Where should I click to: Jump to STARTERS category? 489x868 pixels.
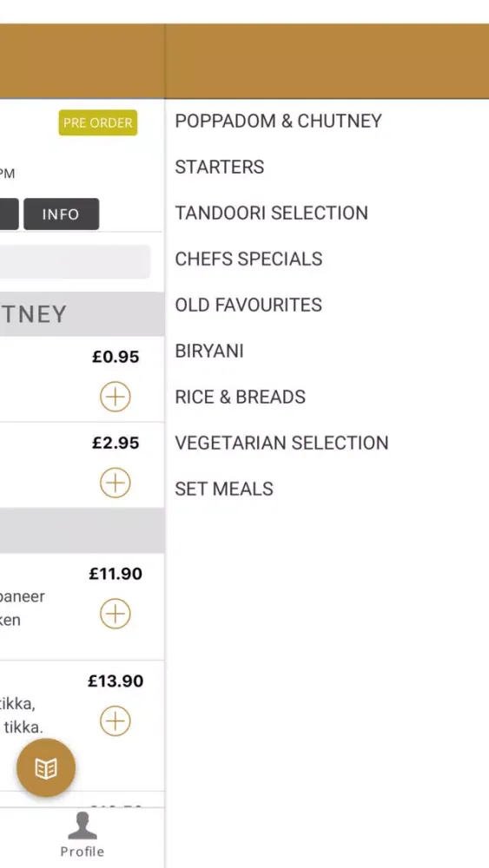pos(219,168)
